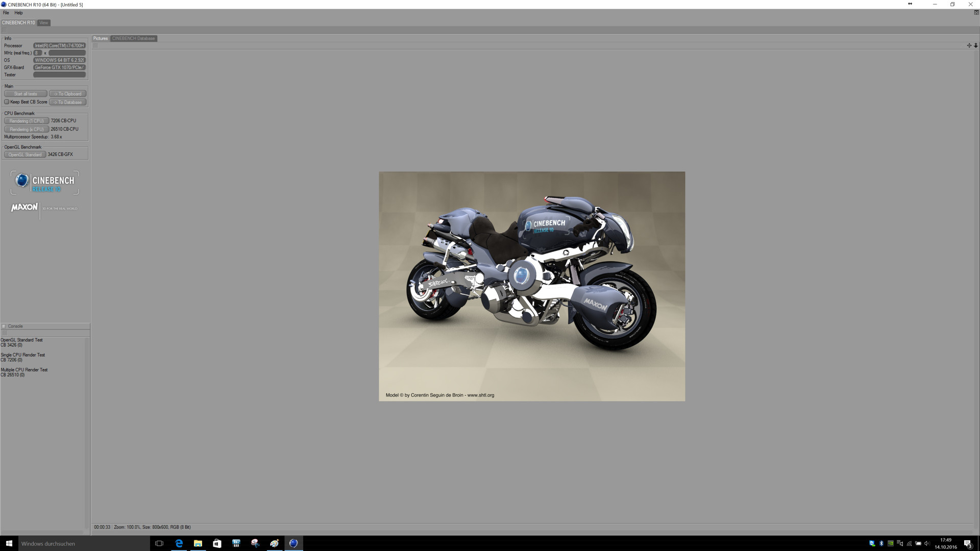Click the picture viewer move icon

pyautogui.click(x=969, y=45)
